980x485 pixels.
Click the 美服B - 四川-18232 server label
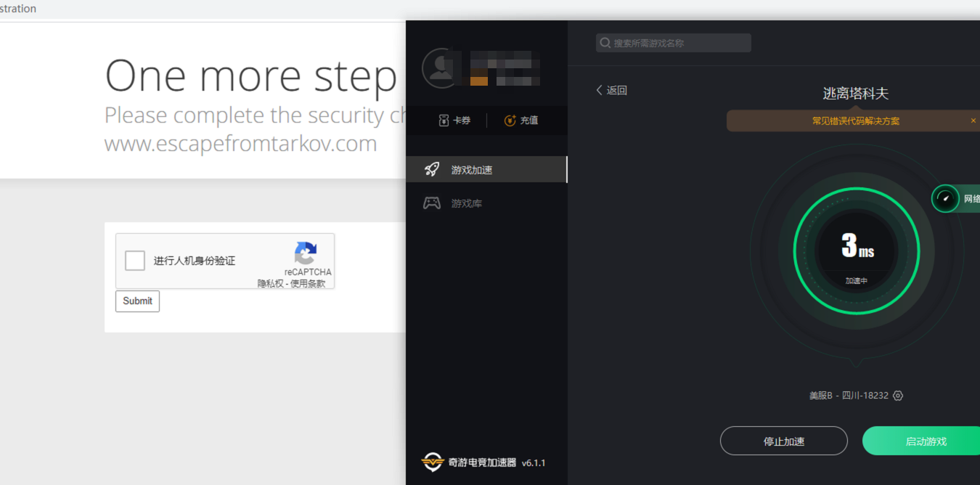pos(849,396)
